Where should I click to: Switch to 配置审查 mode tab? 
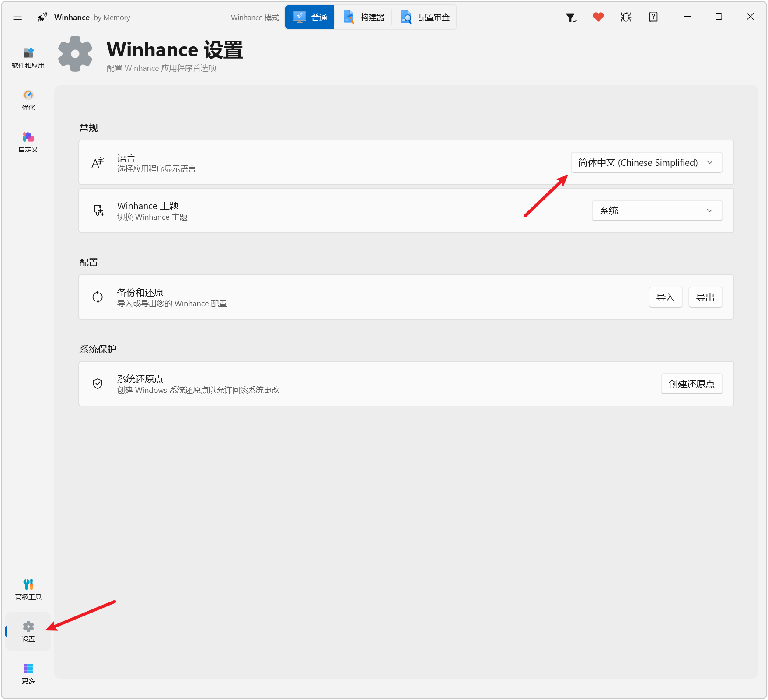425,17
